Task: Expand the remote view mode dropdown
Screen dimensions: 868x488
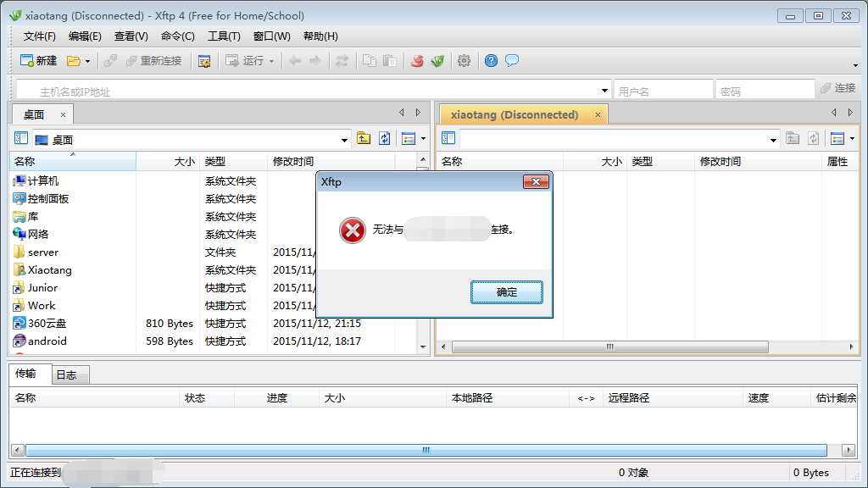Action: point(852,139)
